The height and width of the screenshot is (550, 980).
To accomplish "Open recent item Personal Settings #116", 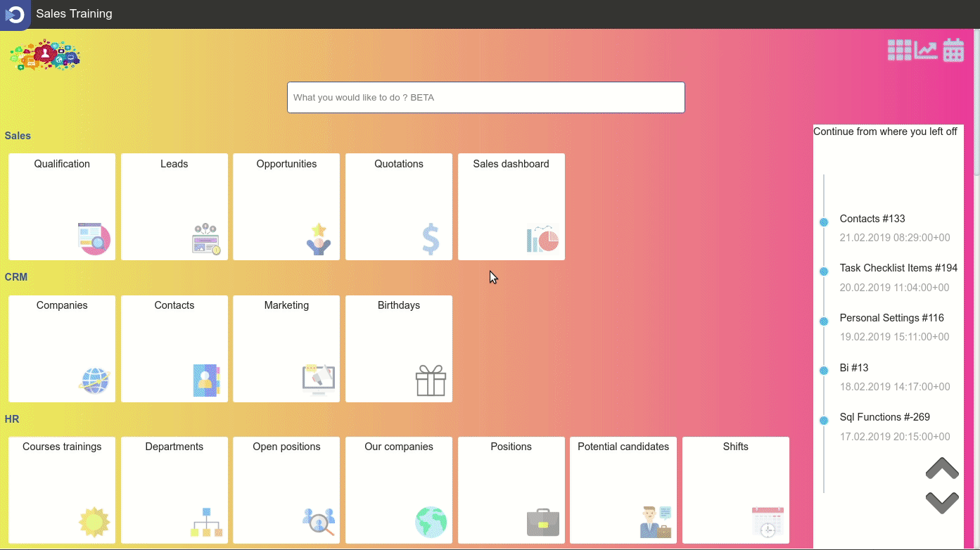I will tap(891, 318).
